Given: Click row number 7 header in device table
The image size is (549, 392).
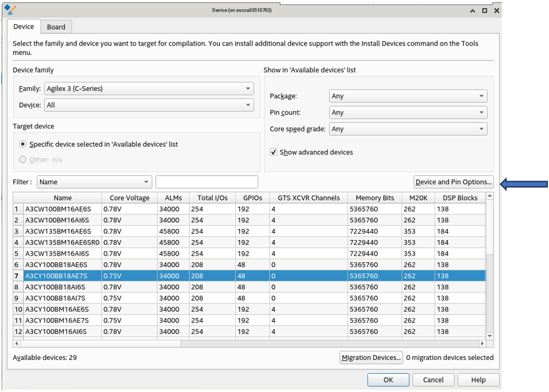Looking at the screenshot, I should pos(18,276).
